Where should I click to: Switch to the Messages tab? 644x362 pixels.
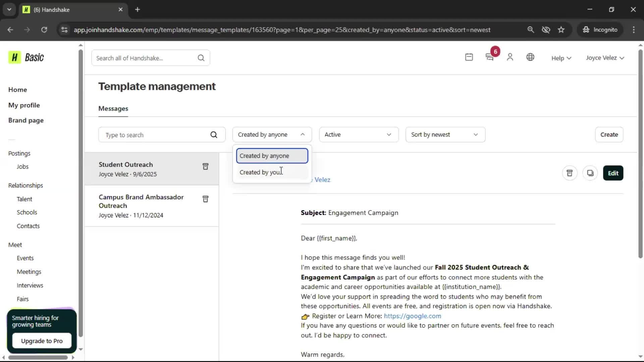[x=113, y=109]
